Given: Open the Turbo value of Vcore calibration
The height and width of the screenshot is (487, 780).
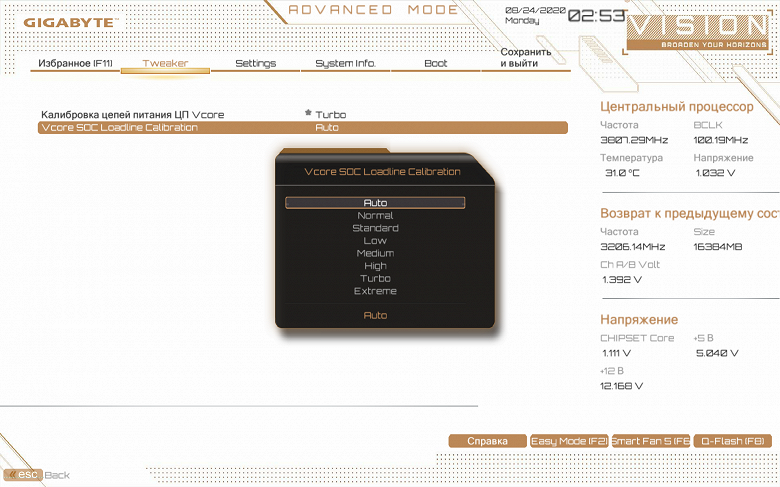Looking at the screenshot, I should click(x=331, y=114).
